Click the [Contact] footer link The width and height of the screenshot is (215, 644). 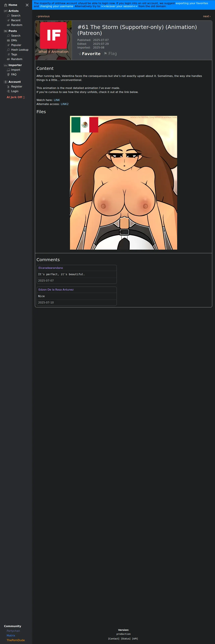(x=114, y=639)
